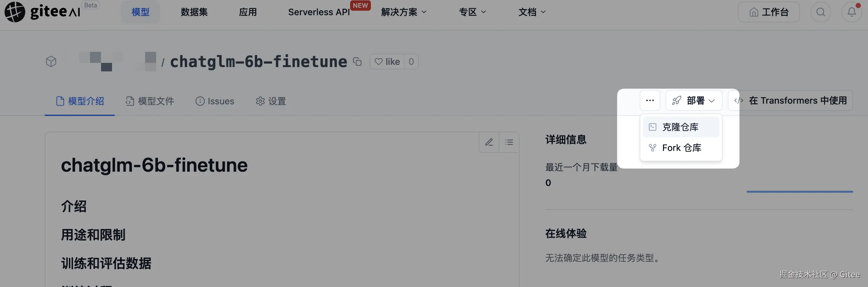Screen dimensions: 868x287
Task: Like the model with heart button
Action: point(387,62)
